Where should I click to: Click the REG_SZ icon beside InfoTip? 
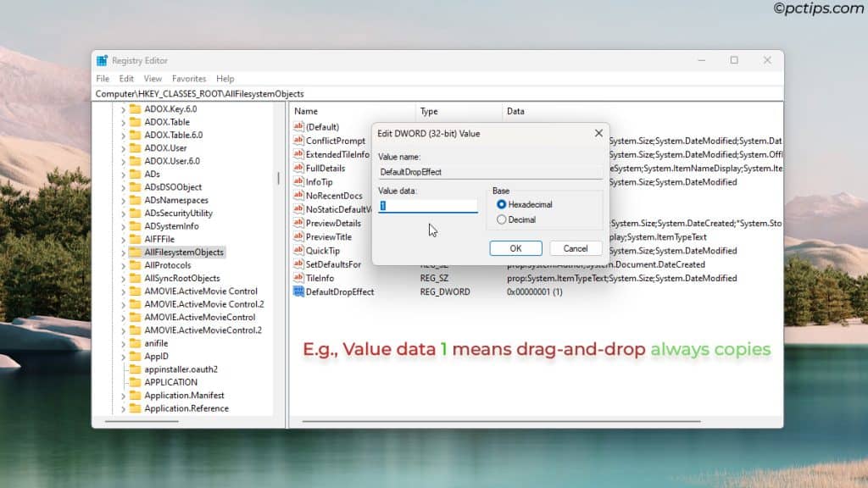click(x=298, y=181)
